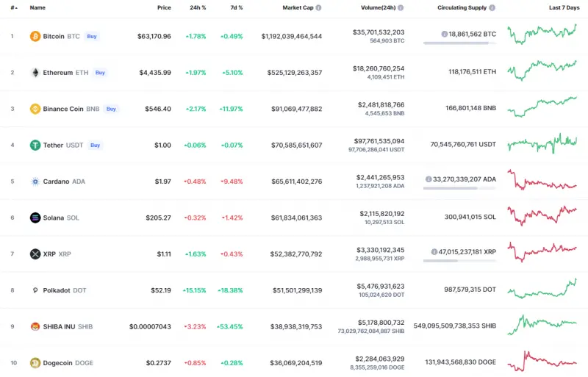Screen dimensions: 588x377
Task: Click the XRP black X logo icon
Action: click(x=35, y=254)
